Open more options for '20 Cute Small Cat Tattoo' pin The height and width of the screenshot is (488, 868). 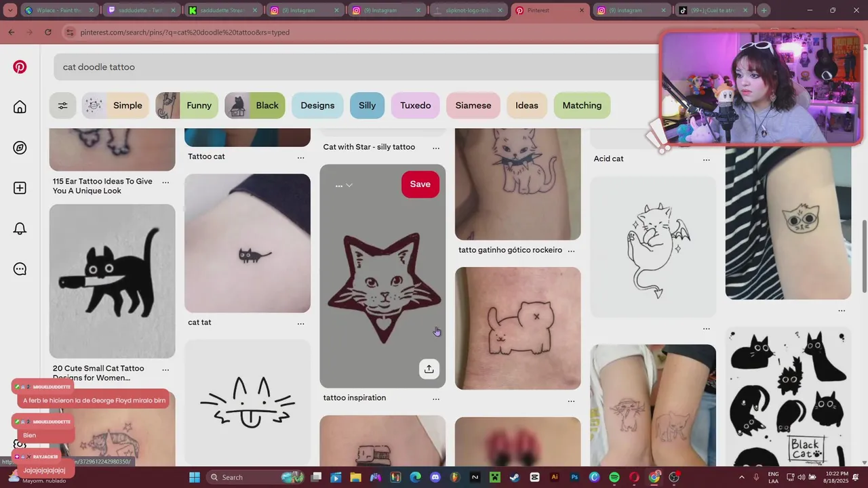(x=165, y=369)
